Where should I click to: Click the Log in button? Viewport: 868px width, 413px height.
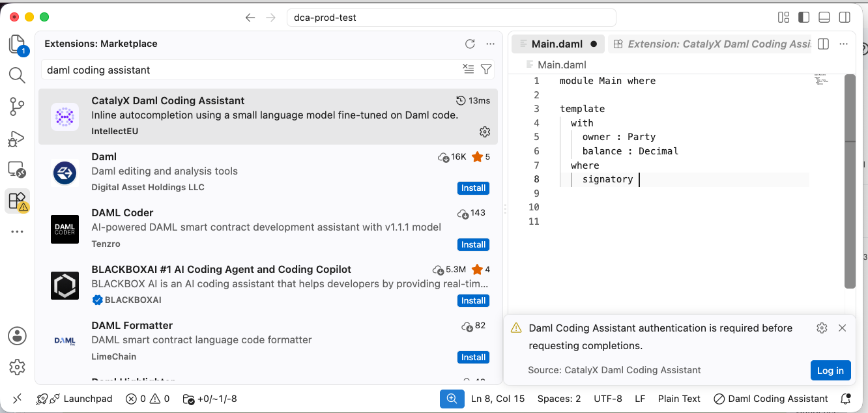tap(830, 370)
